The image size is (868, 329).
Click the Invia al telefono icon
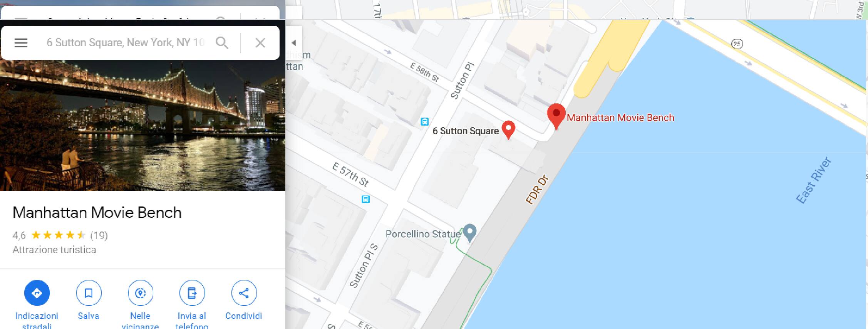pos(192,293)
